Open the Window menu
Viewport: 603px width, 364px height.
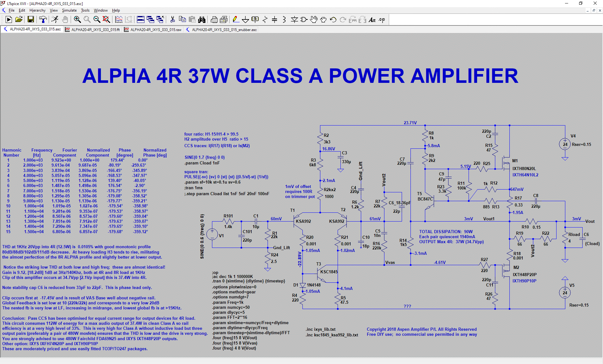coord(100,10)
